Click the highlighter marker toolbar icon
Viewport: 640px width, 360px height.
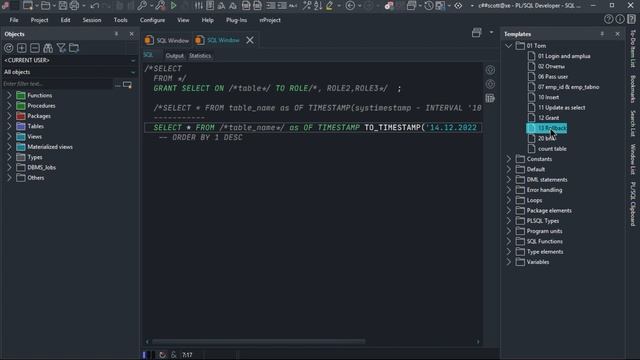[x=330, y=5]
